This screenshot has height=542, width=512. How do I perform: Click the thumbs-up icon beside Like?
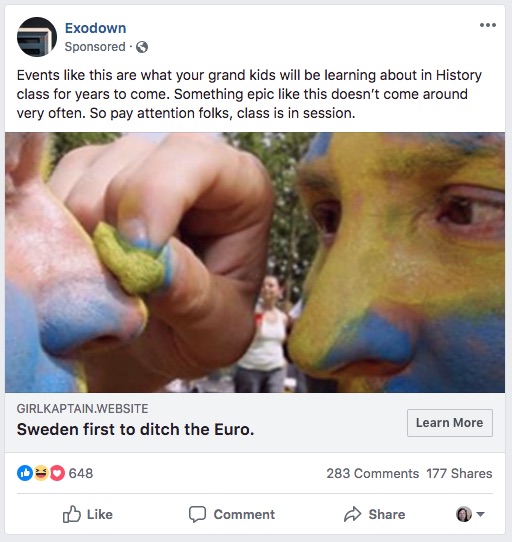[72, 514]
